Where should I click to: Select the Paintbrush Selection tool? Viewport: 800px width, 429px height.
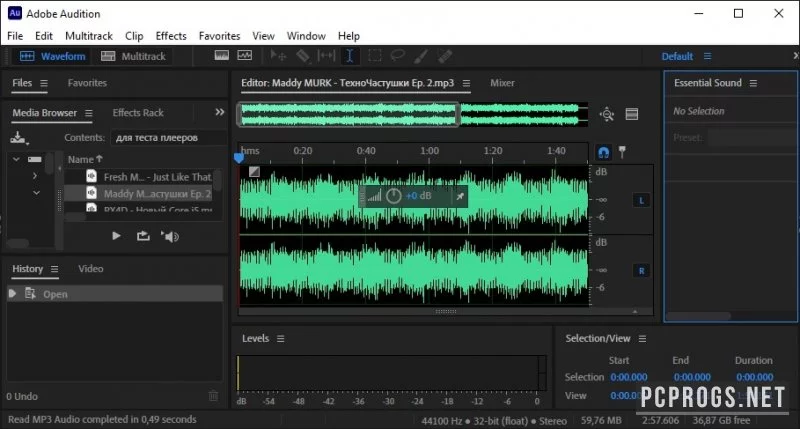pos(420,56)
